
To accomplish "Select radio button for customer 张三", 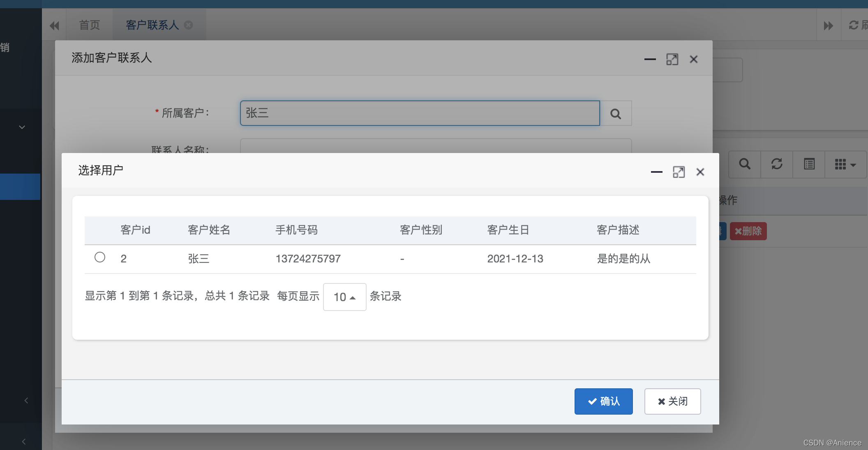I will [100, 257].
